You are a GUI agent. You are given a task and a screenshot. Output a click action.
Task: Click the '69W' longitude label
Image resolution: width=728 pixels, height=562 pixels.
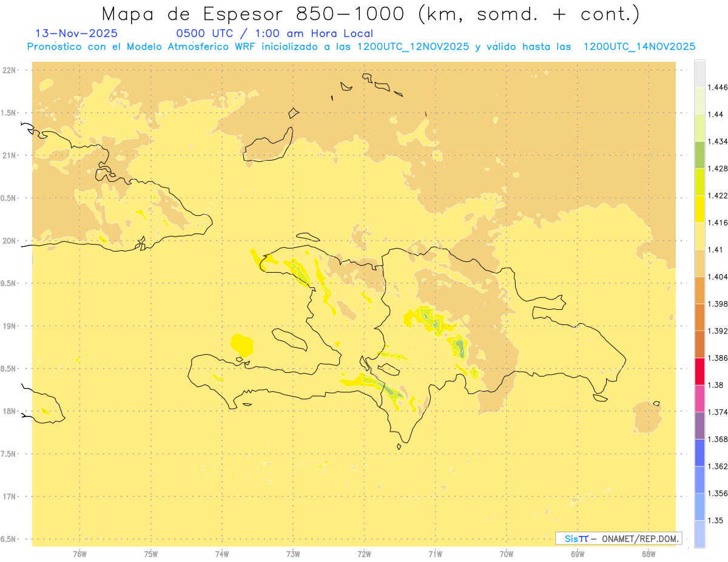coord(578,554)
